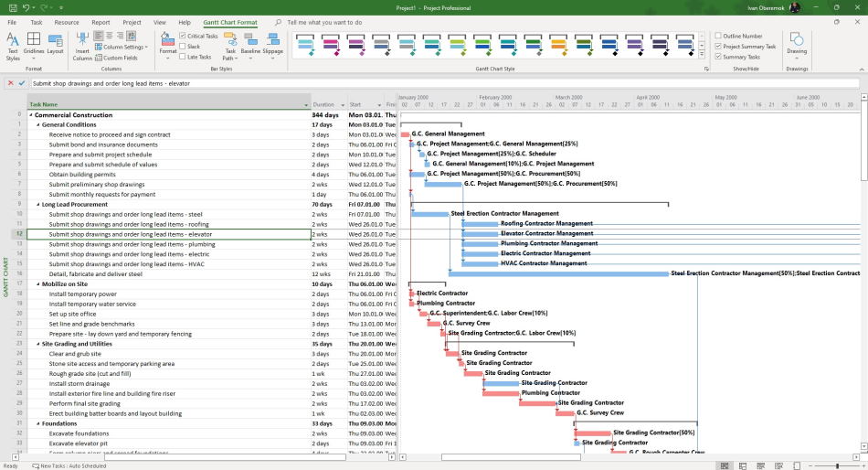
Task: Switch to the View tab
Action: pos(159,23)
